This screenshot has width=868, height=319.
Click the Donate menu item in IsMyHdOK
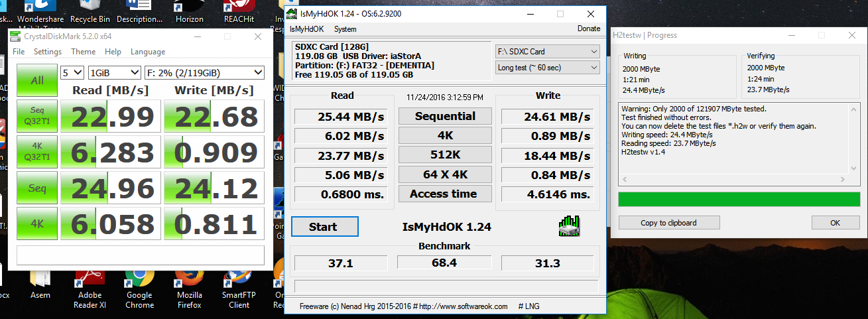click(x=589, y=29)
